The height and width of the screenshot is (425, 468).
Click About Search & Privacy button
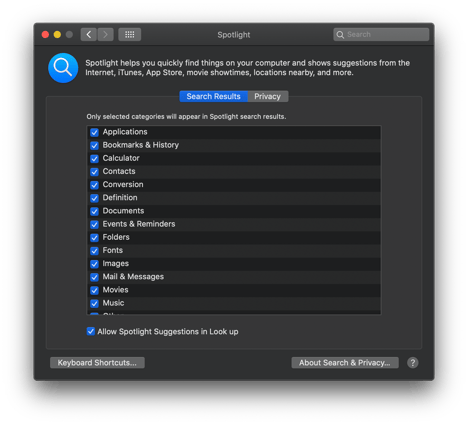(x=345, y=363)
